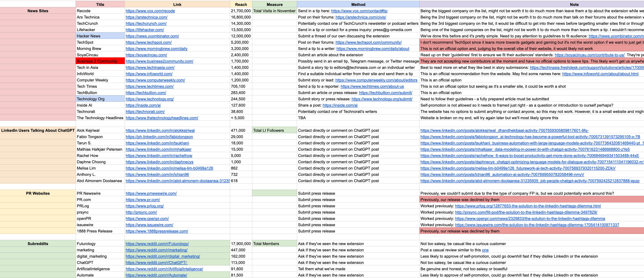644x278 pixels.
Task: Click the Hacker News title cell
Action: 100,36
